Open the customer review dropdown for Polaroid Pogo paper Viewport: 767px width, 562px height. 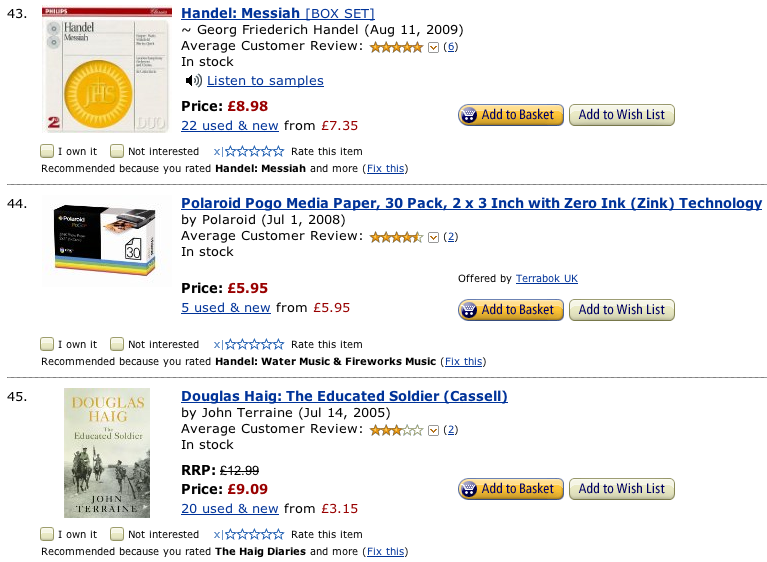click(433, 237)
